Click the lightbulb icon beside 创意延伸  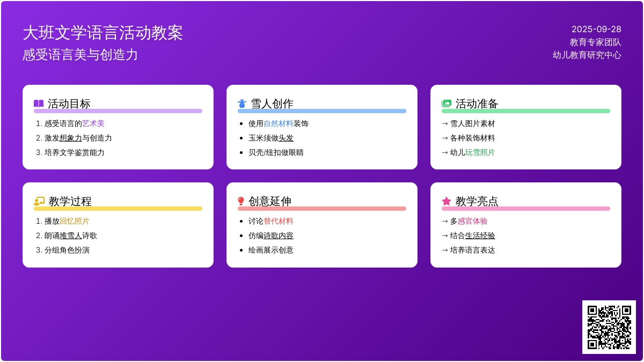241,201
